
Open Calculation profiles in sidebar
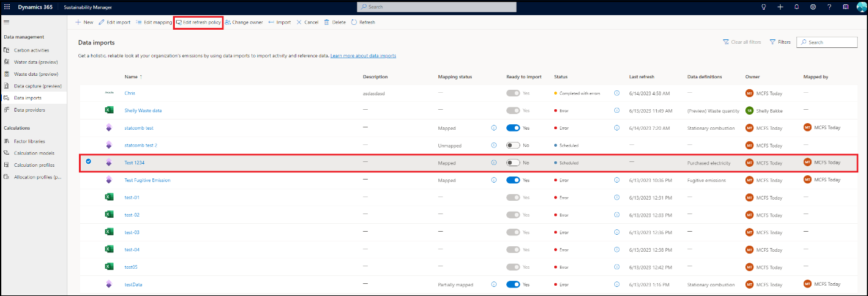33,165
